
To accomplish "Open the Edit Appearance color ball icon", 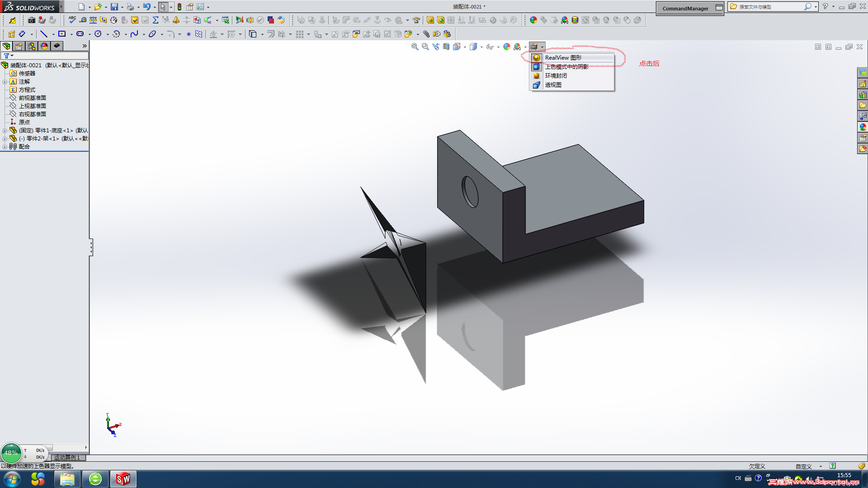I will pos(507,47).
